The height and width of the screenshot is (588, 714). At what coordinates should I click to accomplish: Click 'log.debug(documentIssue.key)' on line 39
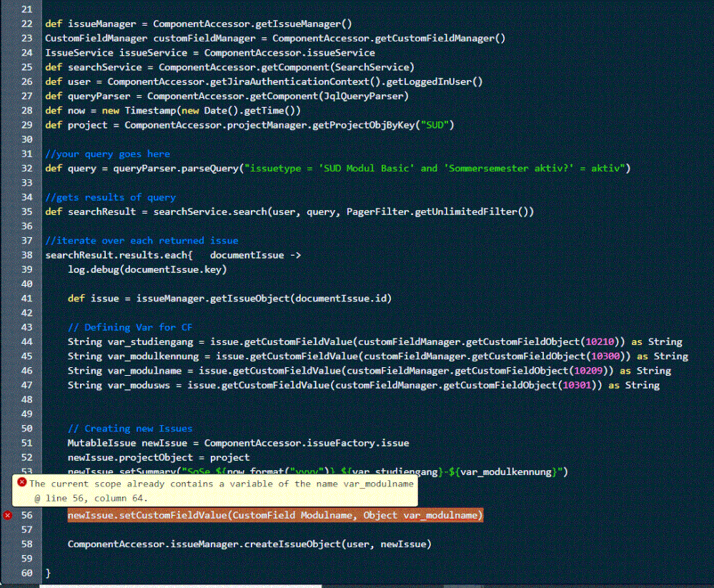click(x=147, y=269)
